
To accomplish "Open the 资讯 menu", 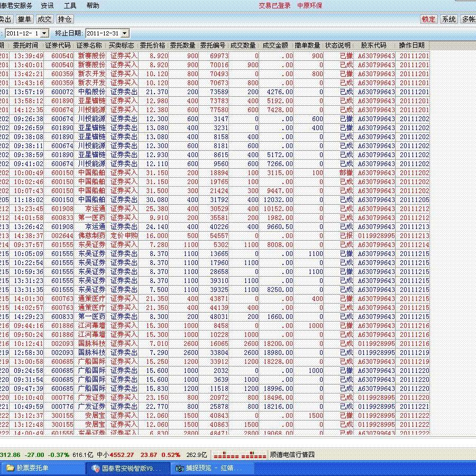I will 47,6.
